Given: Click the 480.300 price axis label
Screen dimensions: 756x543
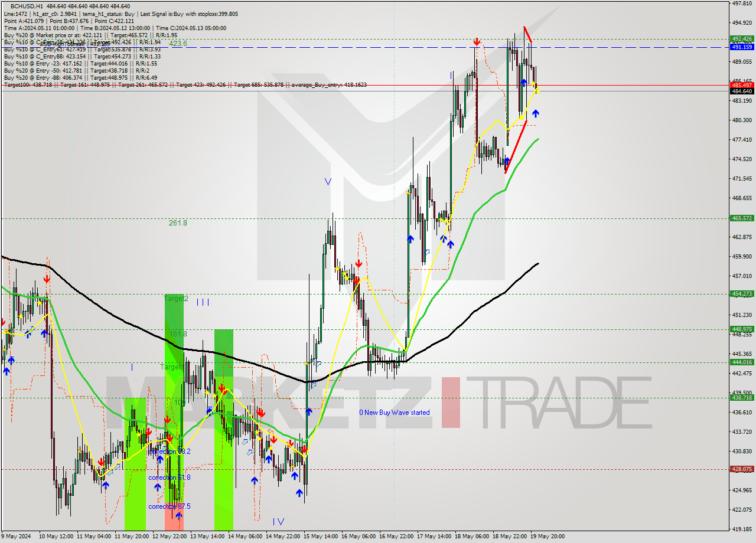Looking at the screenshot, I should pos(742,120).
